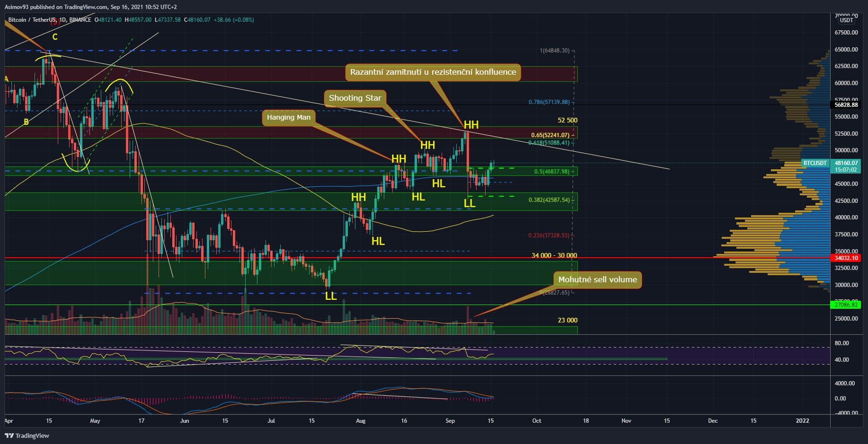Click the 65000.00 price axis label
The image size is (868, 444).
coord(846,50)
